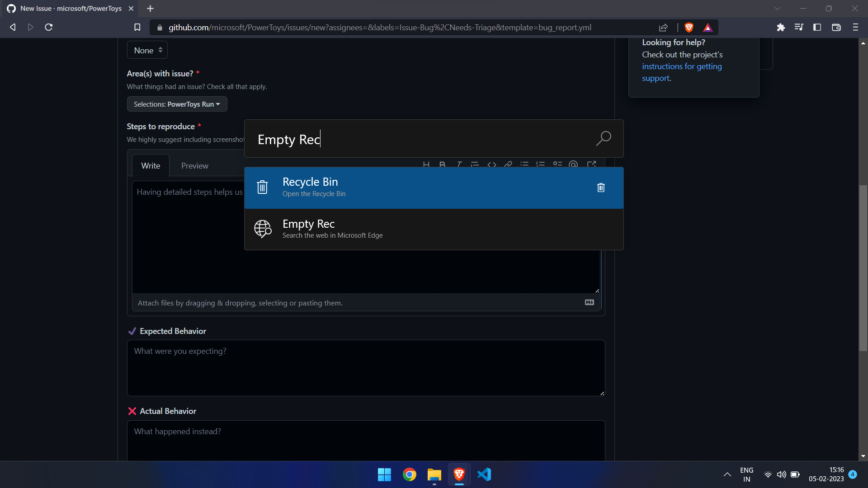Toggle italic formatting in the editor toolbar
The height and width of the screenshot is (488, 868).
[x=459, y=164]
